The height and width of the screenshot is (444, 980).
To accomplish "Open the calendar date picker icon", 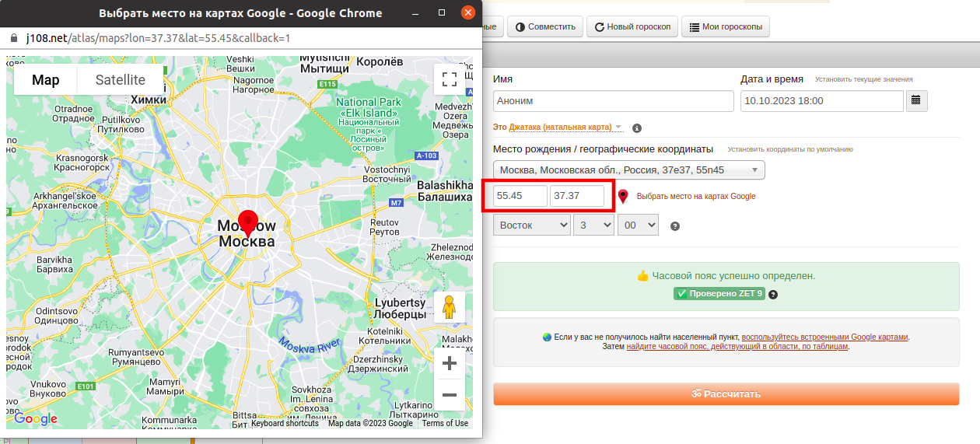I will (x=916, y=100).
